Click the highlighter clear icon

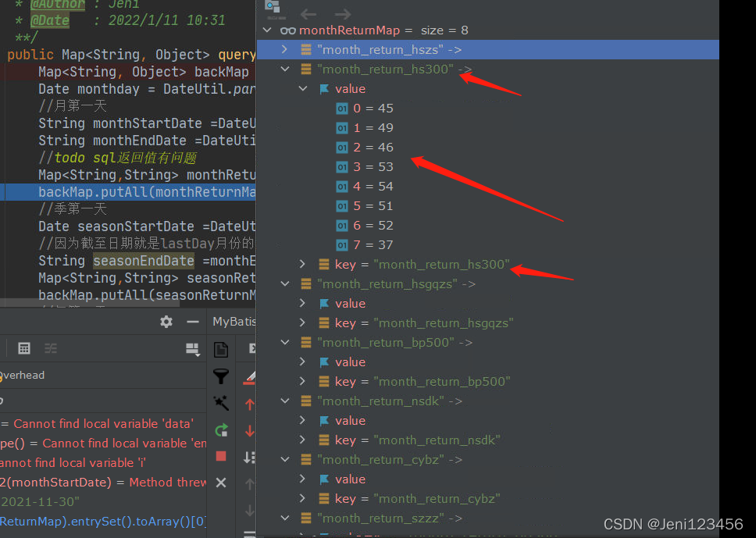(249, 379)
